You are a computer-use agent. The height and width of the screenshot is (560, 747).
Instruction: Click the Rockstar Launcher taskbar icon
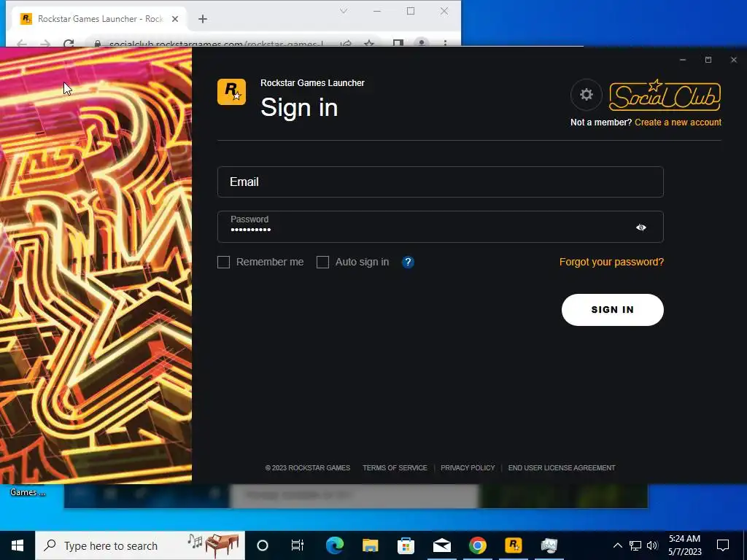point(513,545)
